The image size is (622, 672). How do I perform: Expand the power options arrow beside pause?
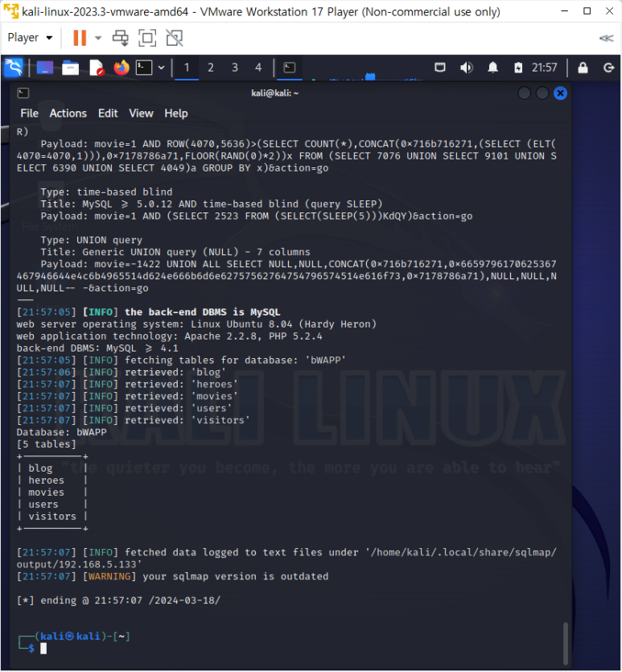[98, 38]
